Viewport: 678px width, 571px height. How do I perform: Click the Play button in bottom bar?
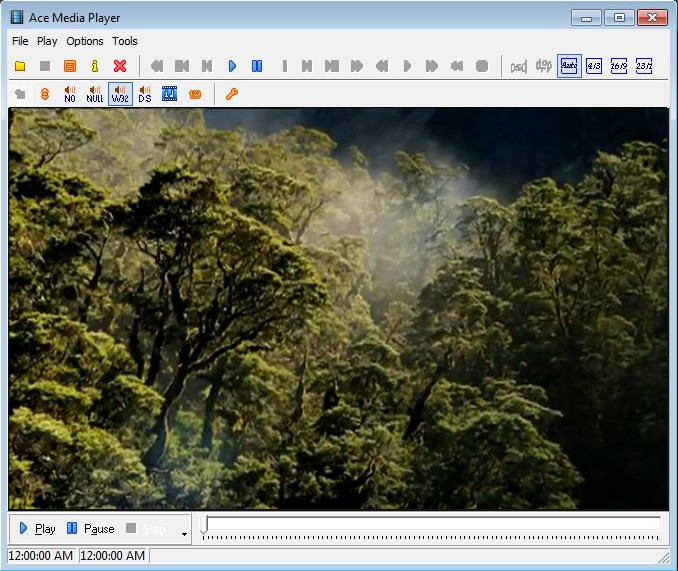(37, 529)
